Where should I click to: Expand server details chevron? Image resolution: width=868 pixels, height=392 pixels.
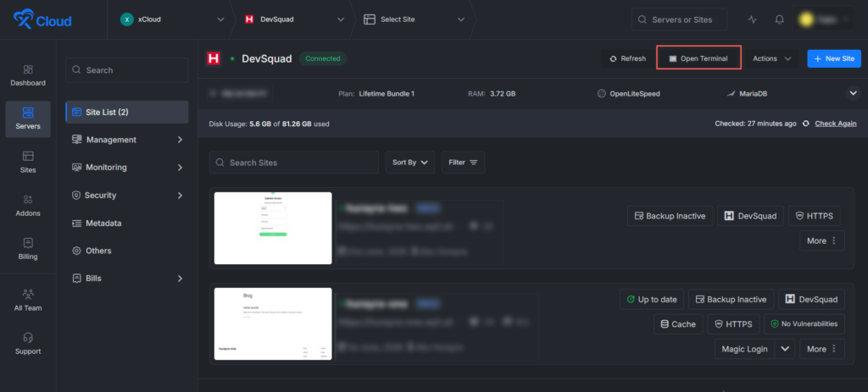coord(853,93)
